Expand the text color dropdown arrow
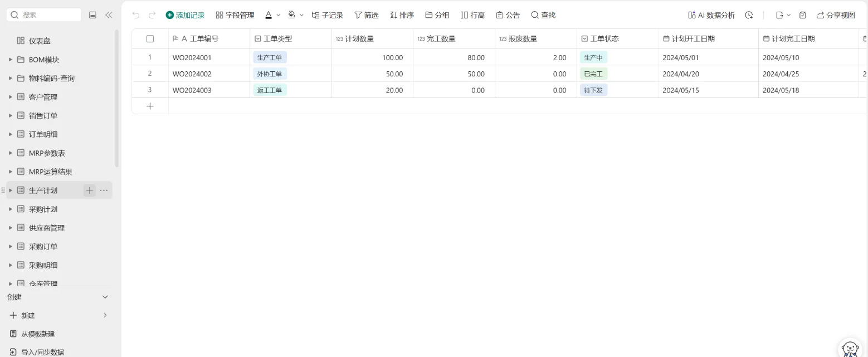The height and width of the screenshot is (357, 868). click(x=278, y=15)
